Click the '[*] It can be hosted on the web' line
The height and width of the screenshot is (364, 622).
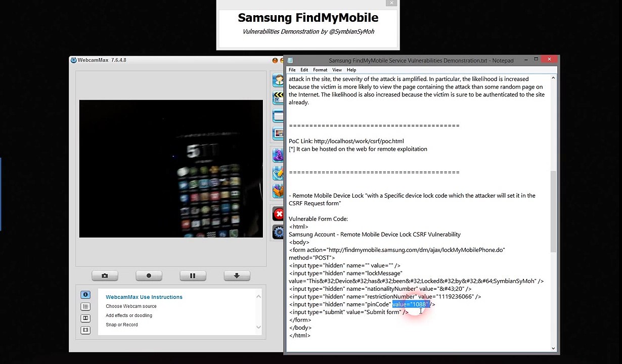coord(358,149)
